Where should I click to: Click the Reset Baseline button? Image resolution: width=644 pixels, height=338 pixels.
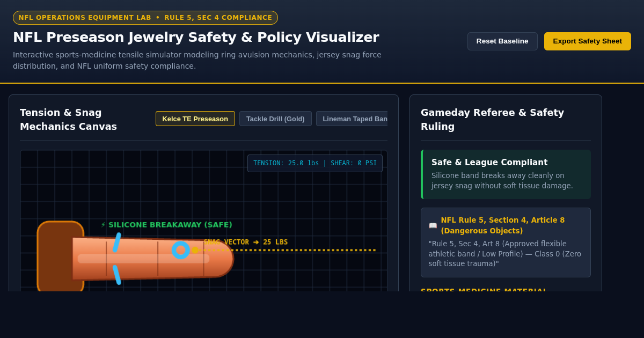point(502,41)
